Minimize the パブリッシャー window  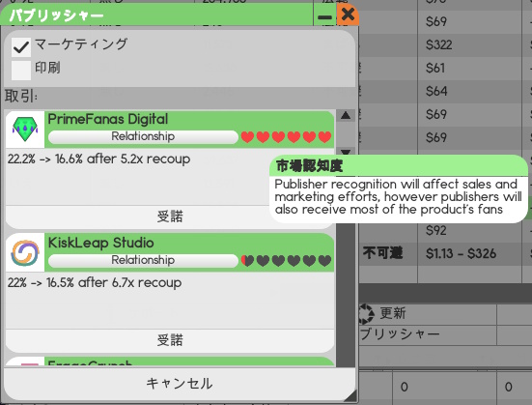(x=324, y=16)
